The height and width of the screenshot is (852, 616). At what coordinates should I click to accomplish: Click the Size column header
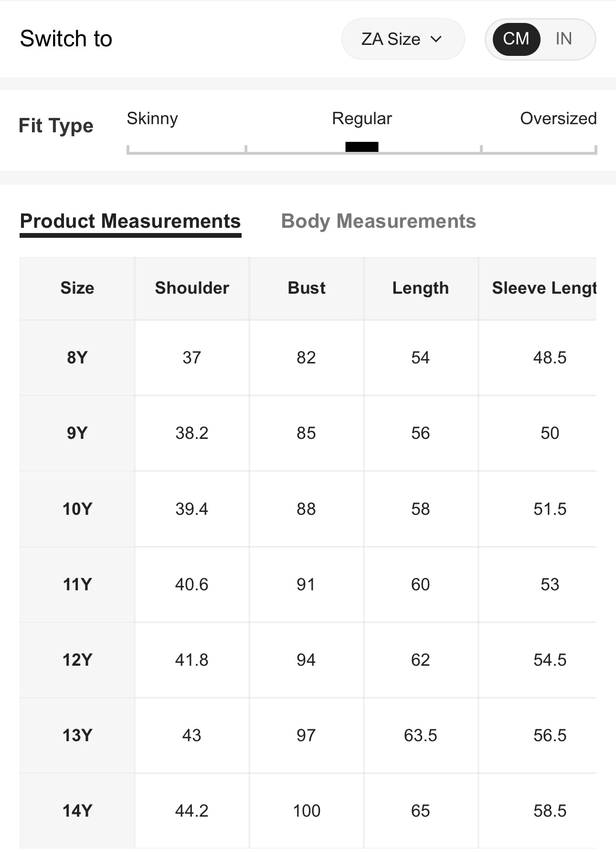[x=77, y=288]
